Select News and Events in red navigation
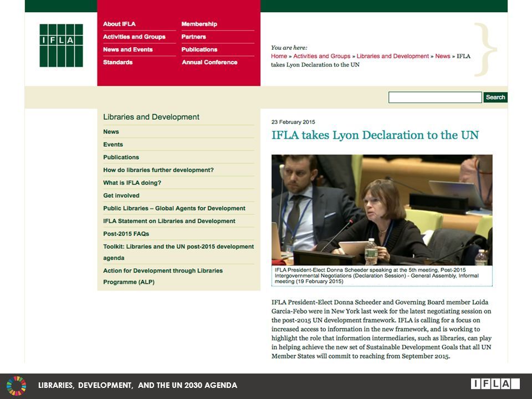The image size is (532, 399). 128,49
